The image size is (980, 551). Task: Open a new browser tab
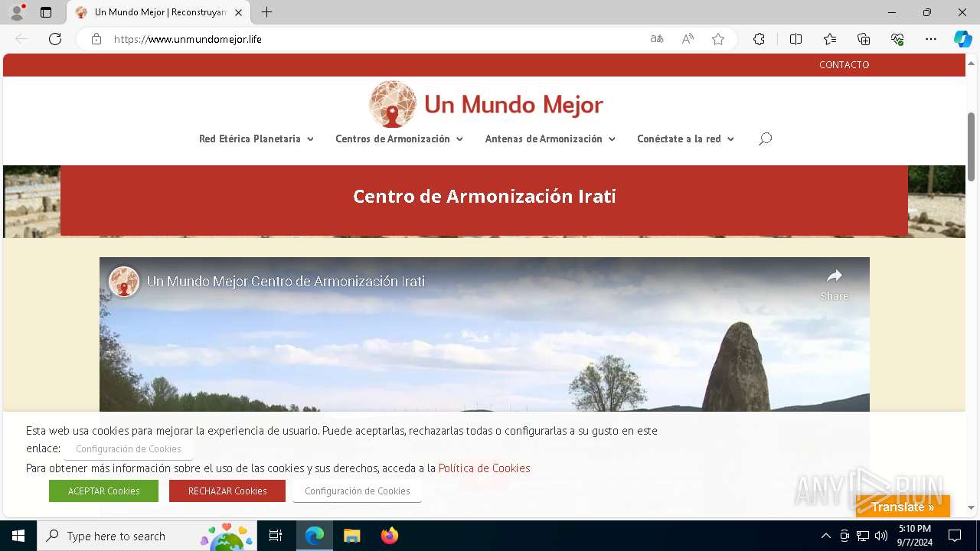(x=266, y=12)
